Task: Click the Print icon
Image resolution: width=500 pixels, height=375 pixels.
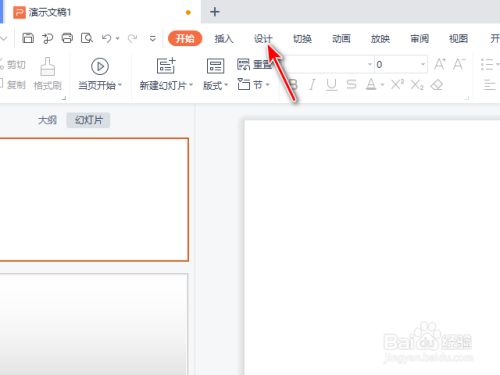Action: coord(67,39)
